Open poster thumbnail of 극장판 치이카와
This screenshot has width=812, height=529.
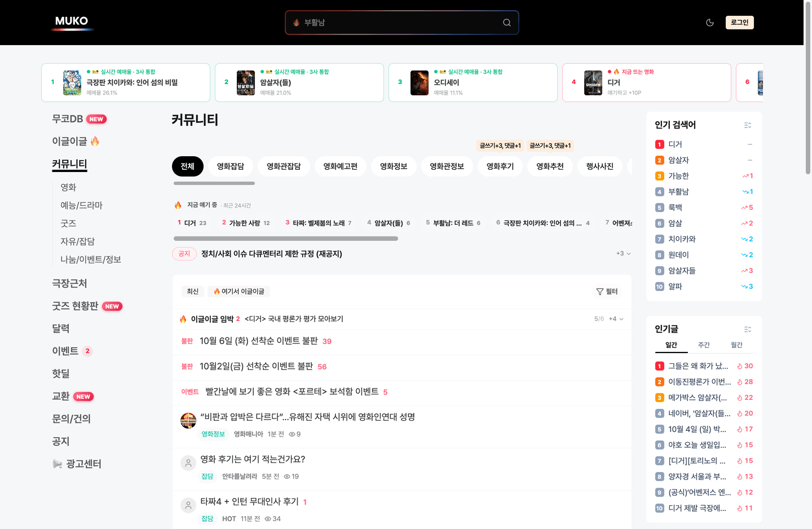(72, 83)
